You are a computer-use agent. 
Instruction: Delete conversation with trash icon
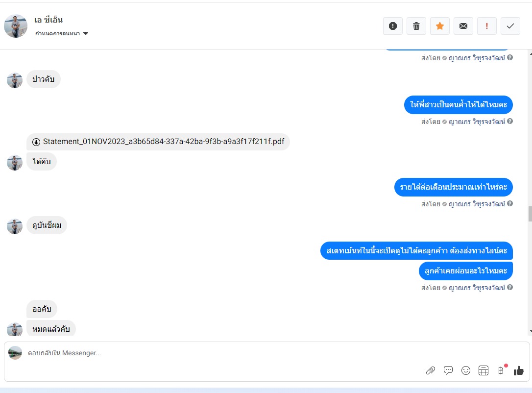pyautogui.click(x=416, y=26)
